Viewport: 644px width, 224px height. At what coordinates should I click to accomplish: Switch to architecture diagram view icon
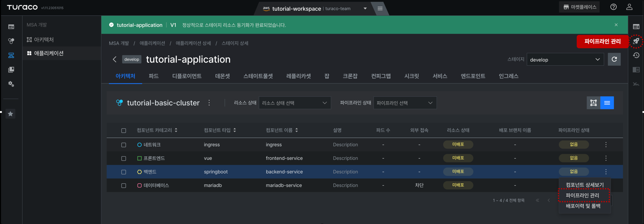593,103
